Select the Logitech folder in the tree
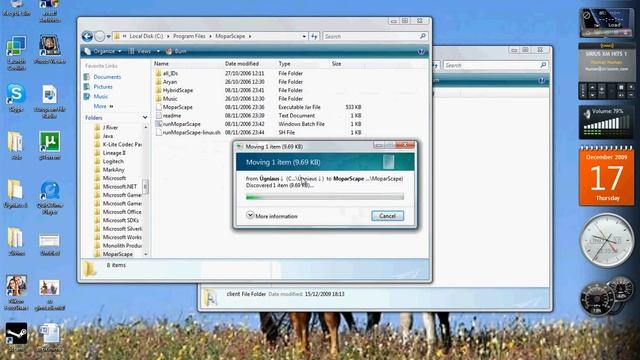The height and width of the screenshot is (360, 640). pos(113,161)
